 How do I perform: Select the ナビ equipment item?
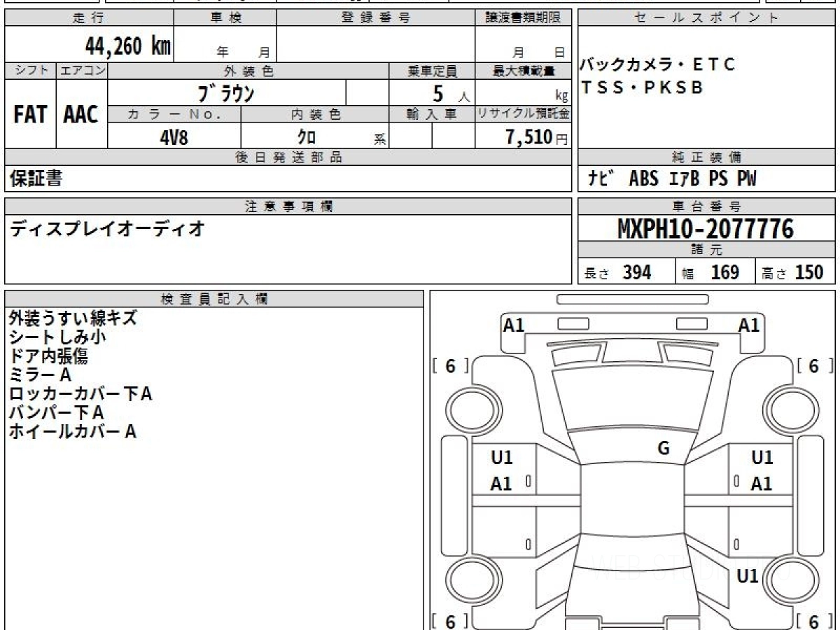click(x=601, y=178)
